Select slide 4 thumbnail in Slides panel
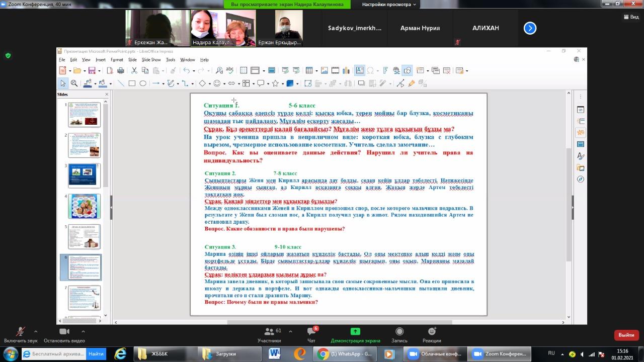The image size is (644, 362). [85, 206]
